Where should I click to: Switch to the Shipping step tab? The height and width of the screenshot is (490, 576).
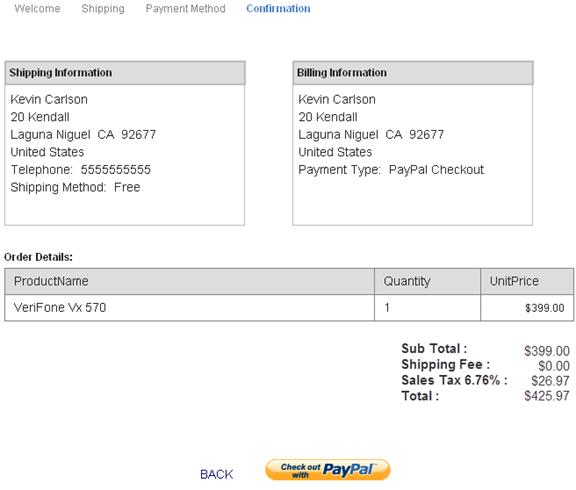click(103, 8)
